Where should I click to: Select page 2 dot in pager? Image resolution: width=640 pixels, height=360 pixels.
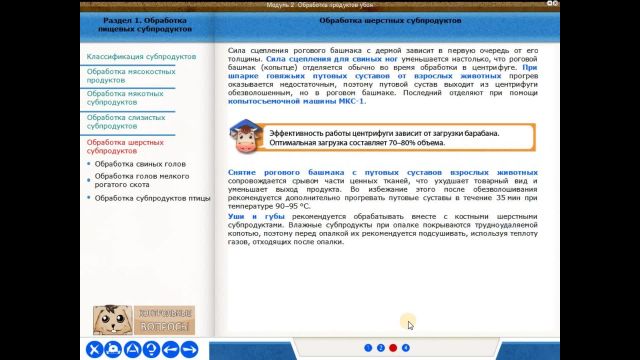pyautogui.click(x=381, y=348)
